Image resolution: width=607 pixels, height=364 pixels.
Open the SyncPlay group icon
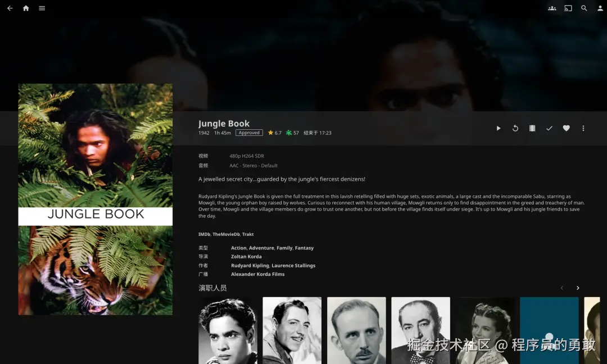(552, 8)
